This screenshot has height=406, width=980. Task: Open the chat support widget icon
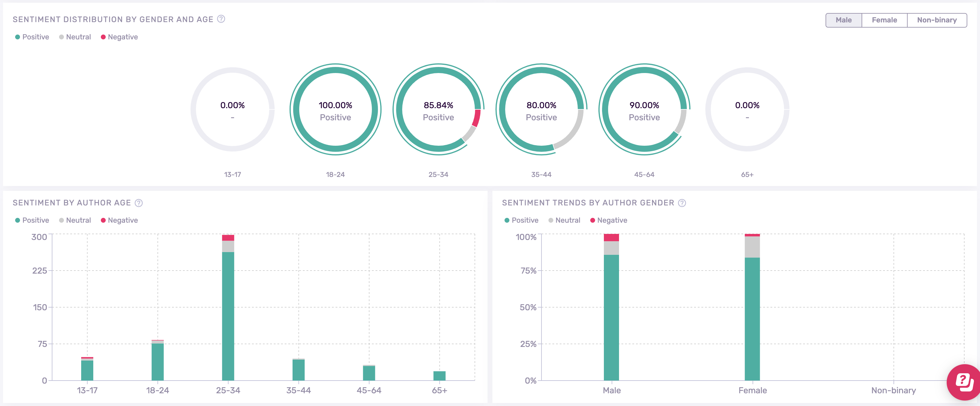964,382
